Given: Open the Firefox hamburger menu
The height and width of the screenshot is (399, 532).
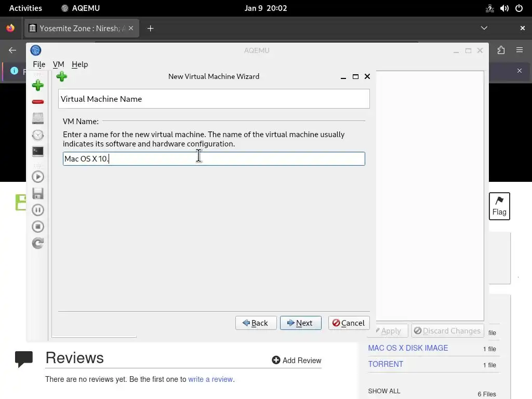Looking at the screenshot, I should [520, 50].
